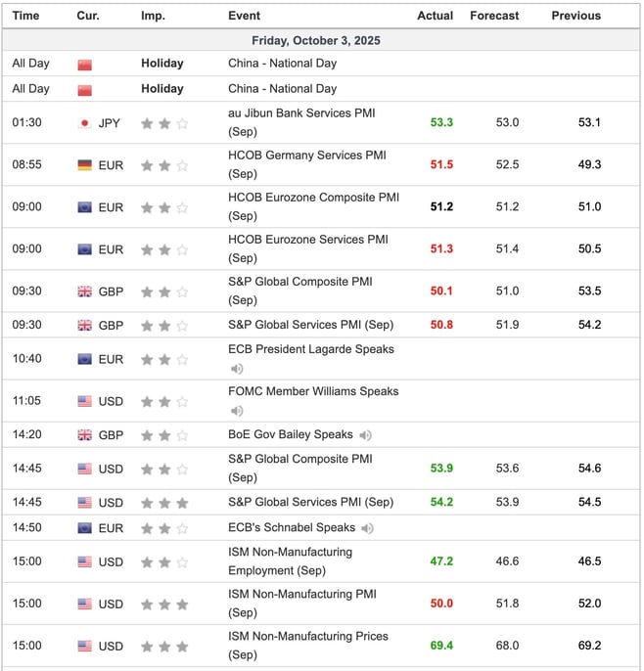This screenshot has width=644, height=671.
Task: Open S&P Global Services PMI event at 14:45
Action: (x=310, y=502)
